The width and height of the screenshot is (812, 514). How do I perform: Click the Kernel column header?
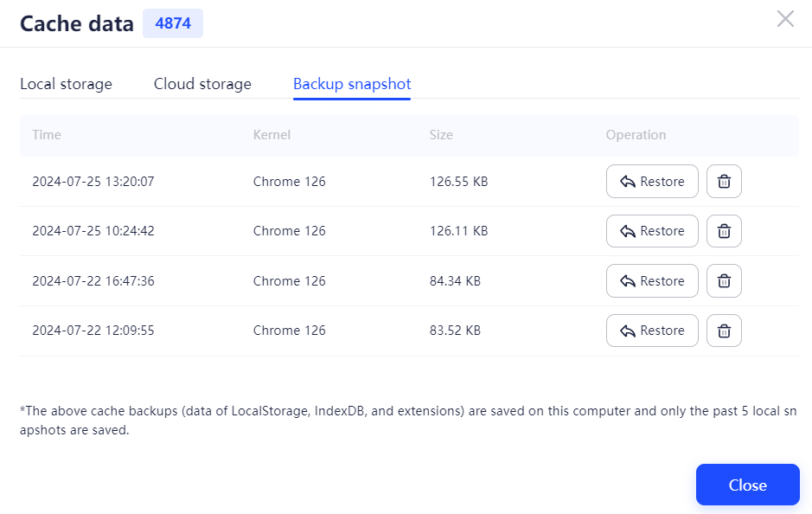pyautogui.click(x=272, y=135)
